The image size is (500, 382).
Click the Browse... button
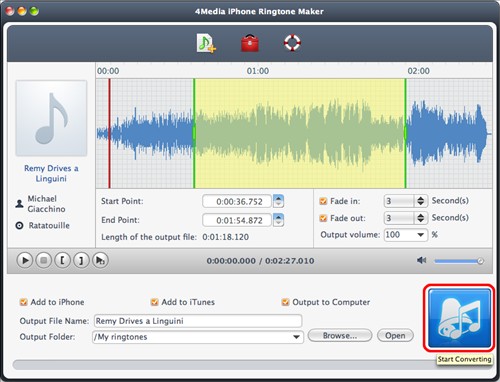340,336
